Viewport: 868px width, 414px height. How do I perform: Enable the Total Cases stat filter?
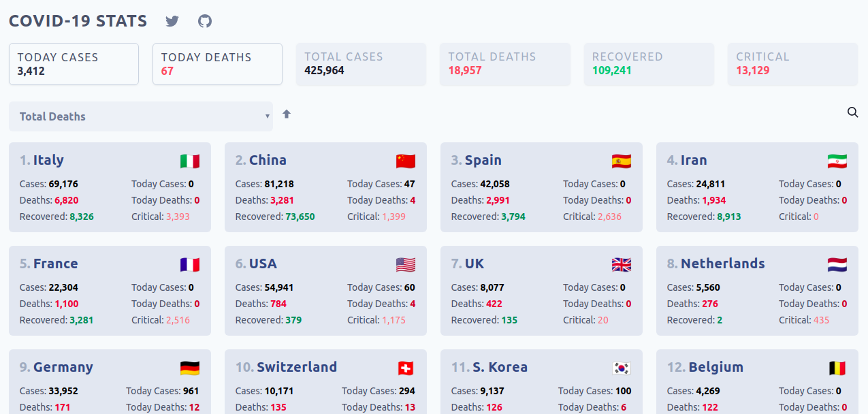(x=361, y=64)
